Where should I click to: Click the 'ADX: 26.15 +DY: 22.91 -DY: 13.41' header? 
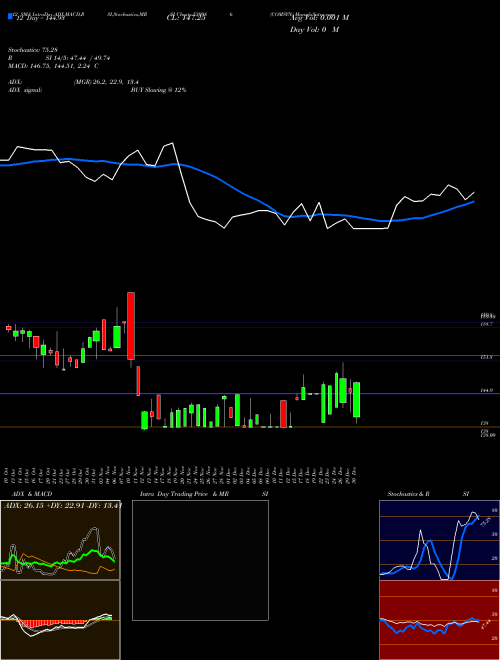click(63, 505)
